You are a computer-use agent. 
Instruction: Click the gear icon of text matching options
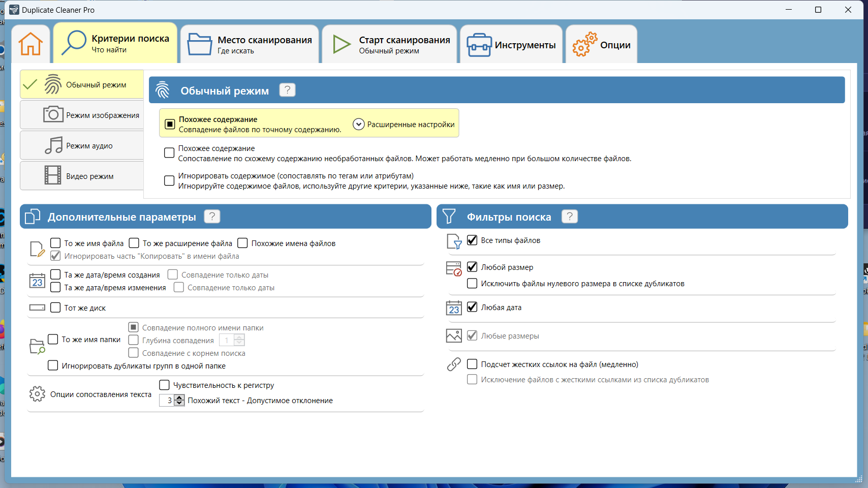pos(37,394)
